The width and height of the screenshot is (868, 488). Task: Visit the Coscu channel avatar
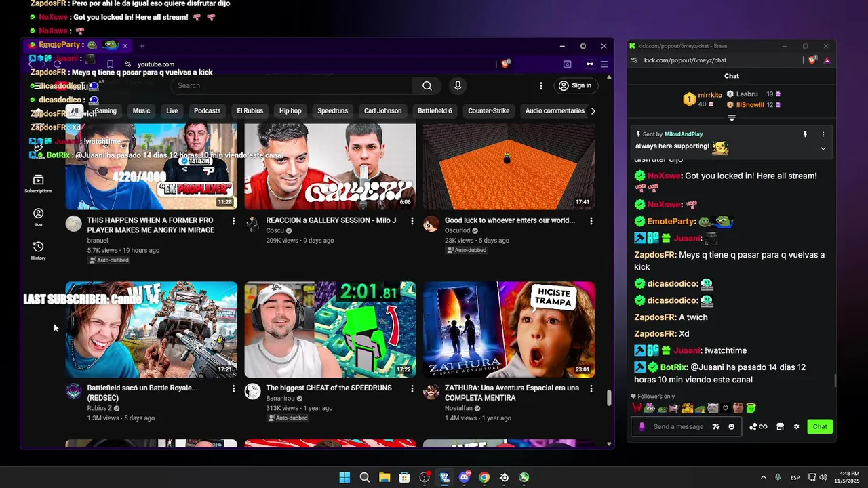(x=252, y=224)
